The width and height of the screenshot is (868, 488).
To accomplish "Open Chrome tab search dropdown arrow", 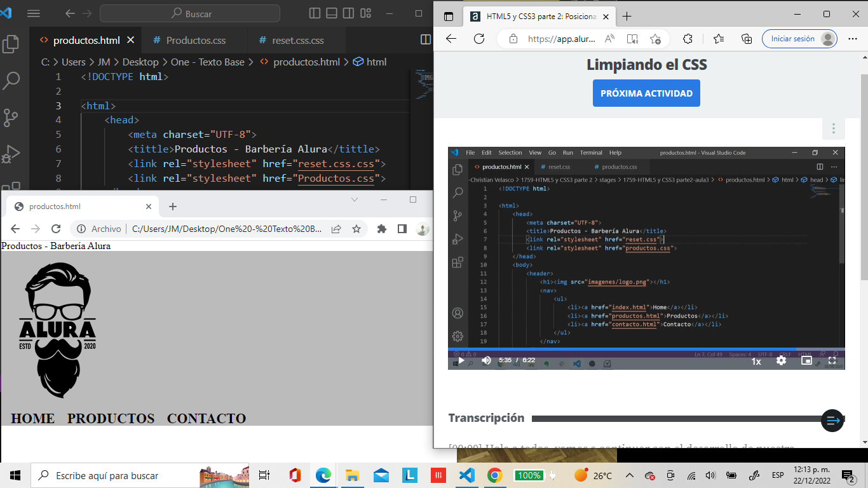I will pyautogui.click(x=355, y=200).
